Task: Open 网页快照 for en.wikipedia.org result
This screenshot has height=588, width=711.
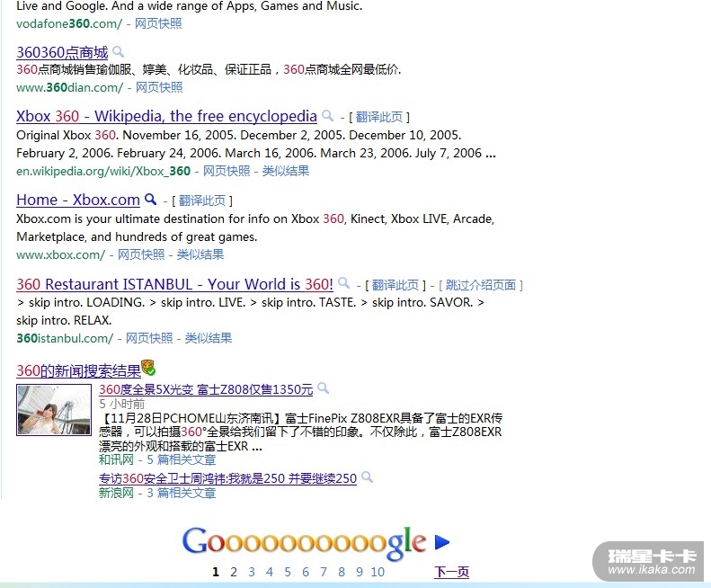Action: [x=227, y=171]
